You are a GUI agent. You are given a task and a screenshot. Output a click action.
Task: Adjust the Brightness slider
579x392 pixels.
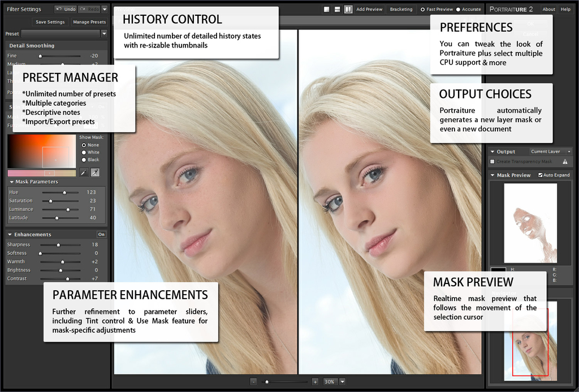coord(60,270)
